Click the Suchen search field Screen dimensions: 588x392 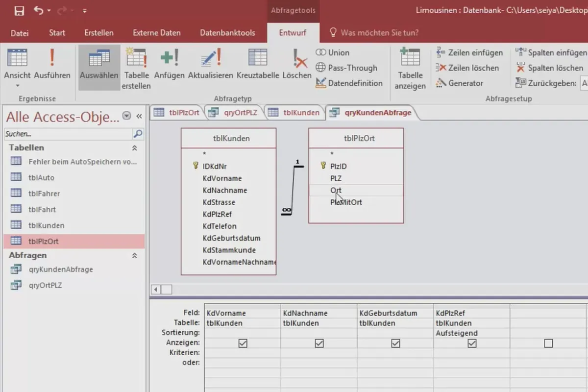coord(68,133)
